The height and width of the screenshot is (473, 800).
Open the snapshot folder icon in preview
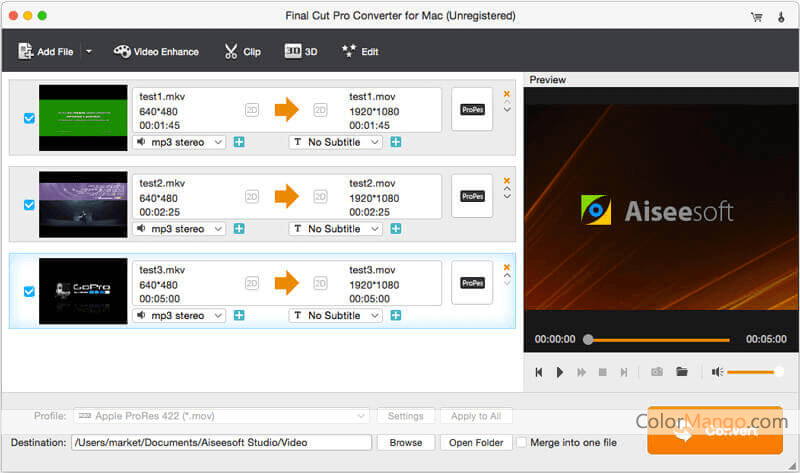pos(682,372)
